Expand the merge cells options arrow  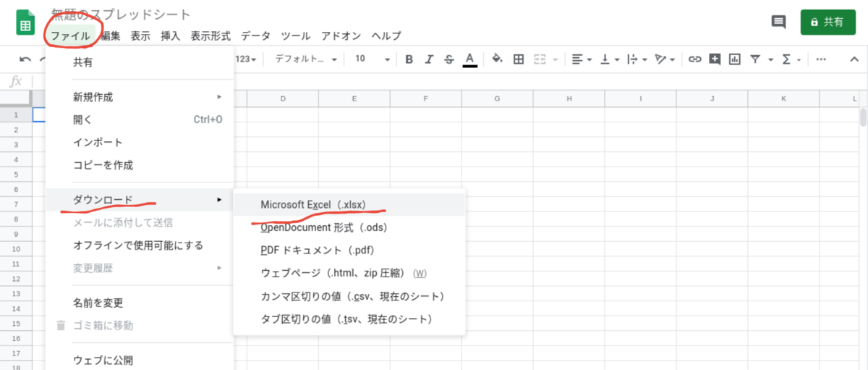pos(555,59)
